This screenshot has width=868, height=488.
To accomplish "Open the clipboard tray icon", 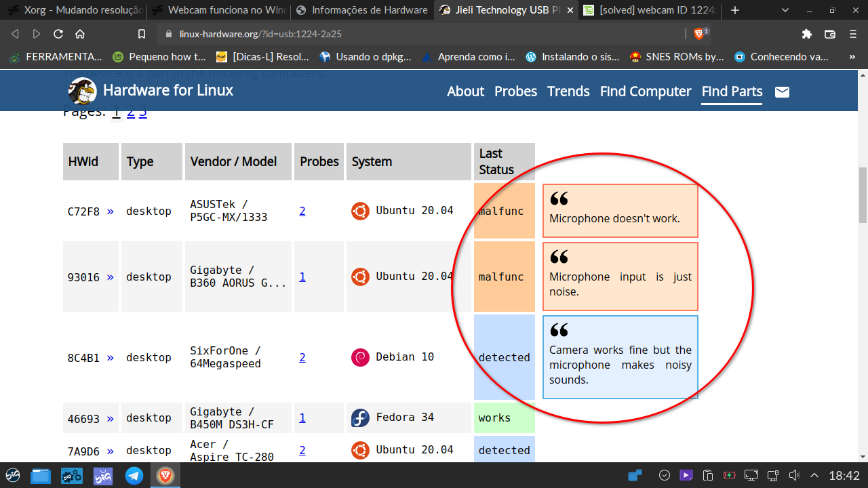I will [708, 475].
